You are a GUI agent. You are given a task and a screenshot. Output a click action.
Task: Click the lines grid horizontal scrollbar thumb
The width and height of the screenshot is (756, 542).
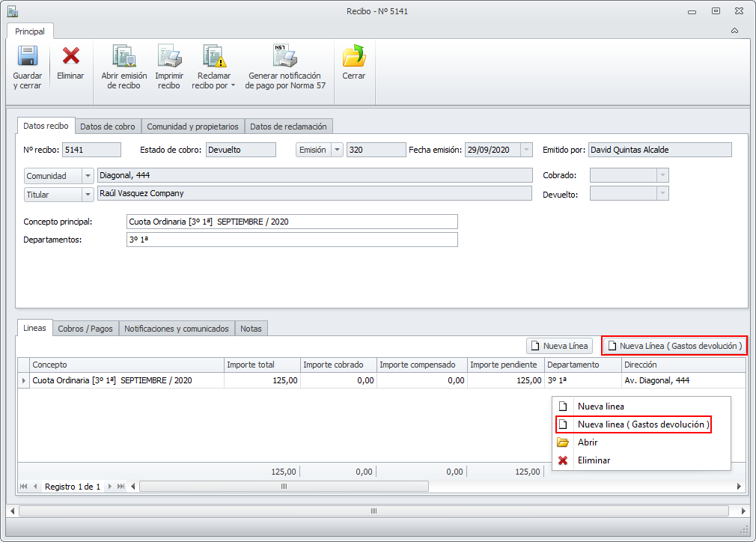pyautogui.click(x=284, y=487)
